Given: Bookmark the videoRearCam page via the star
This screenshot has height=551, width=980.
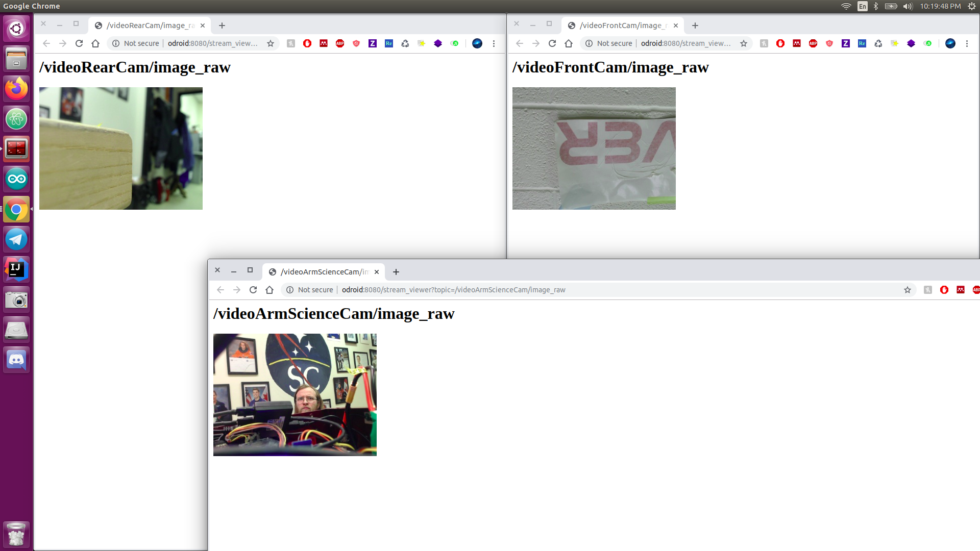Looking at the screenshot, I should click(x=271, y=43).
